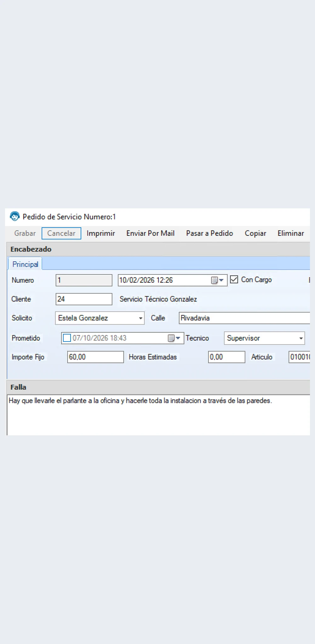This screenshot has width=315, height=644.
Task: Click the Grabar button
Action: 25,233
